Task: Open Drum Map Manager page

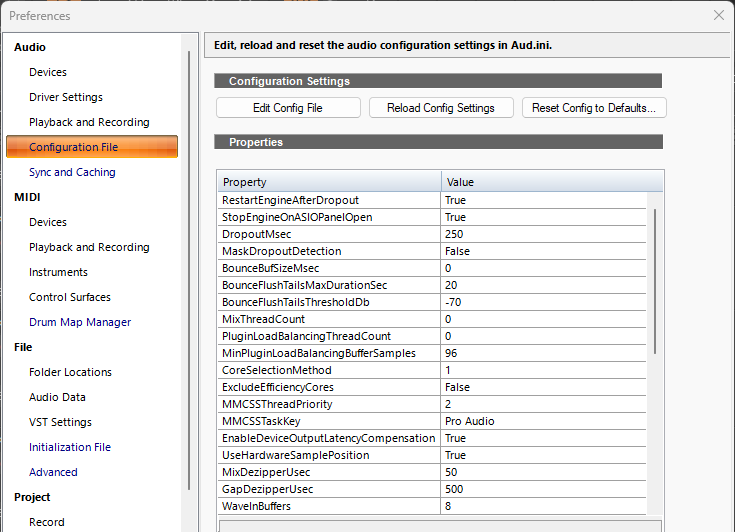Action: (x=80, y=322)
